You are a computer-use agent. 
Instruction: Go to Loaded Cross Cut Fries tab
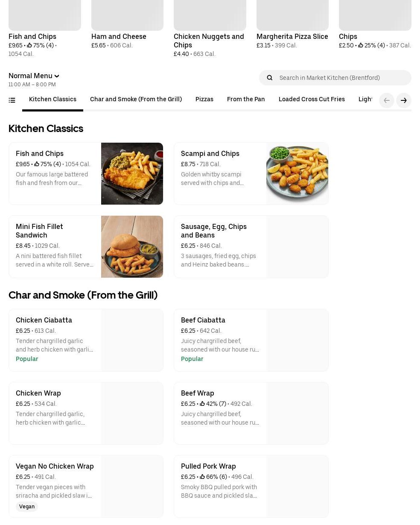pos(312,100)
